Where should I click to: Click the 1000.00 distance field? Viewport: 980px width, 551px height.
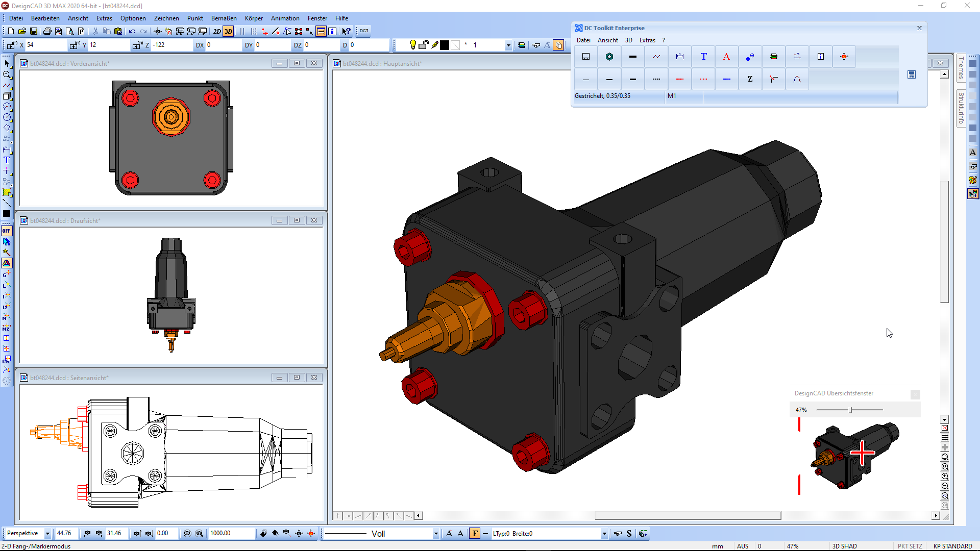231,533
